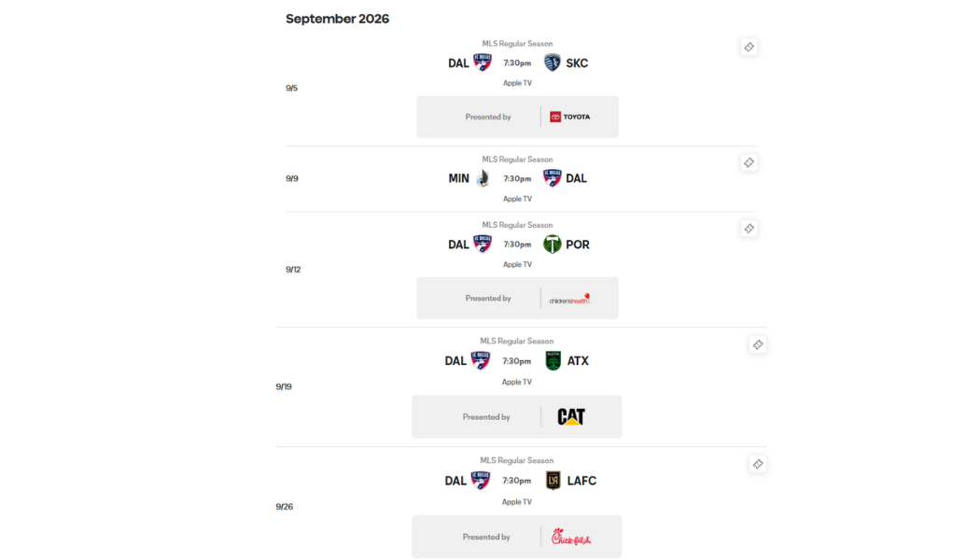Open tickets icon for MIN vs DAL match
This screenshot has height=560, width=980.
[x=749, y=162]
